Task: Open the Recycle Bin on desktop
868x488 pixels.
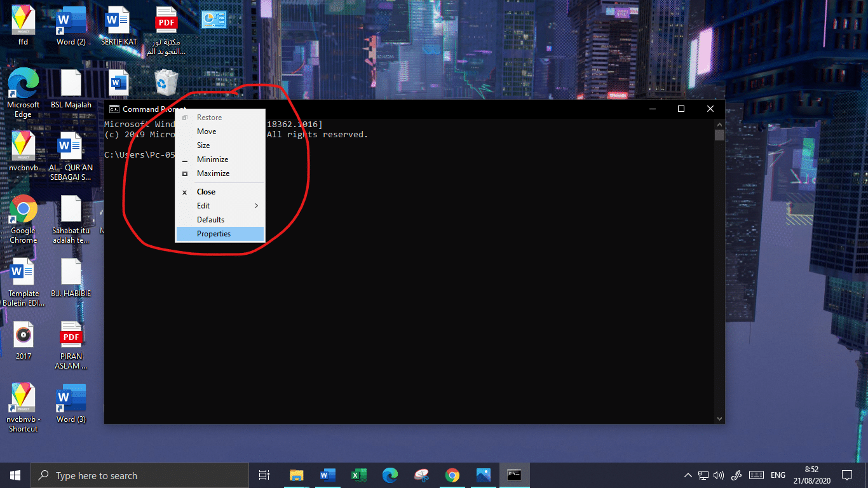Action: coord(166,83)
